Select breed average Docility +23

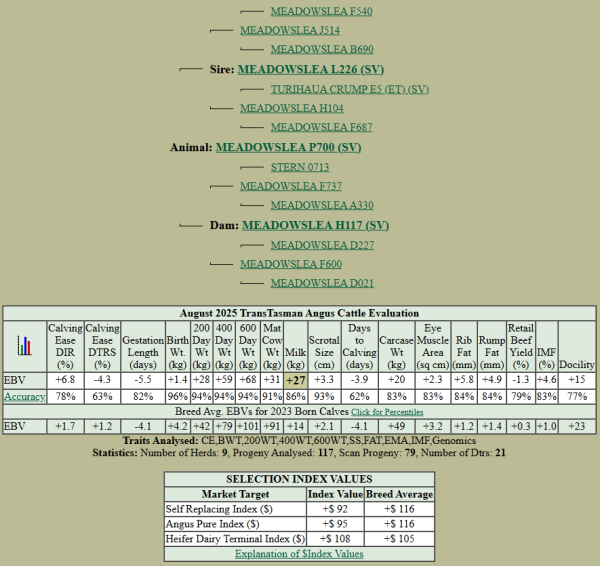tap(577, 426)
